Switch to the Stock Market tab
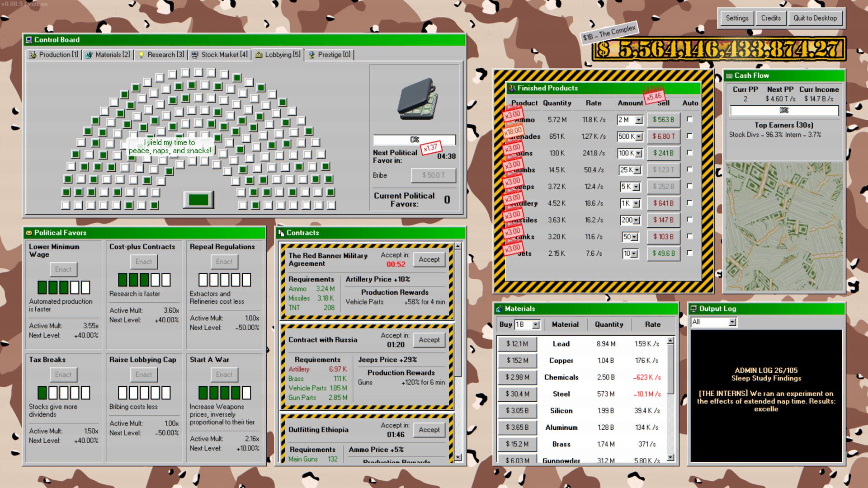Screen dimensions: 868x488 point(219,54)
